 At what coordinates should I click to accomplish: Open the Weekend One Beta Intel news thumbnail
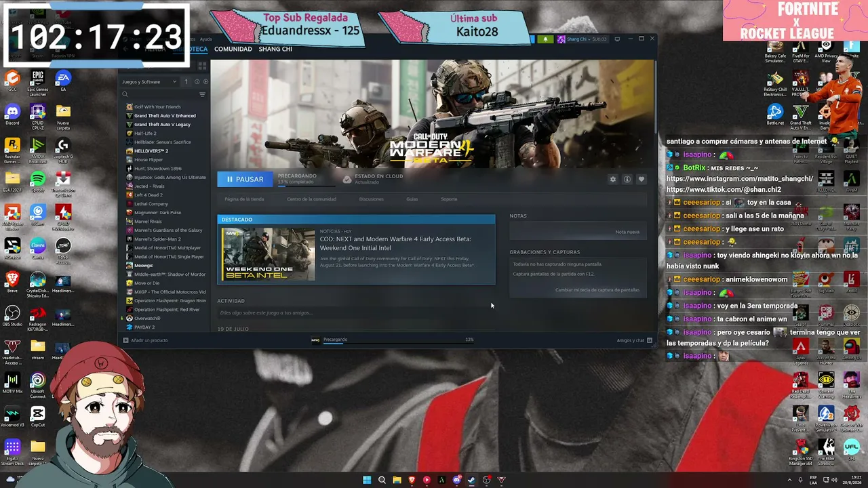point(269,254)
